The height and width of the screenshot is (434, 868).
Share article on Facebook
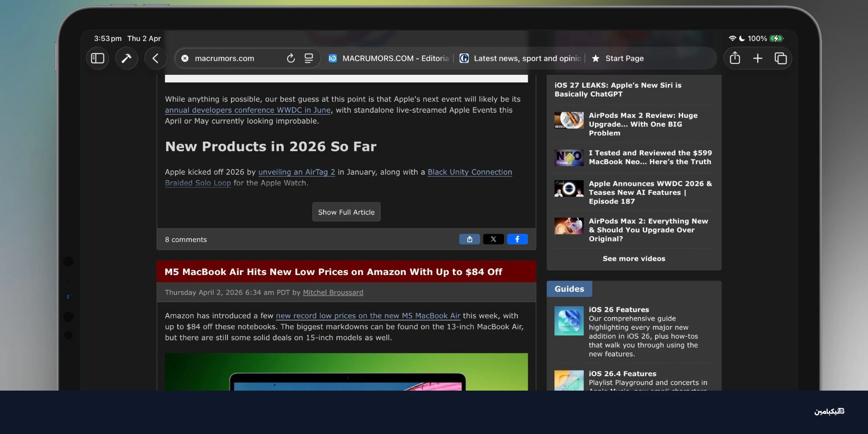[517, 239]
